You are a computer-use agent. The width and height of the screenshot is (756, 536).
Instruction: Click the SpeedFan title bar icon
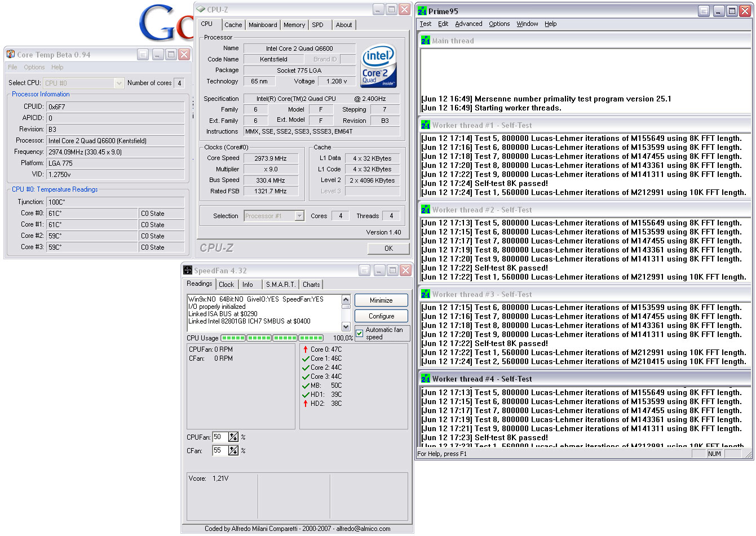tap(188, 271)
